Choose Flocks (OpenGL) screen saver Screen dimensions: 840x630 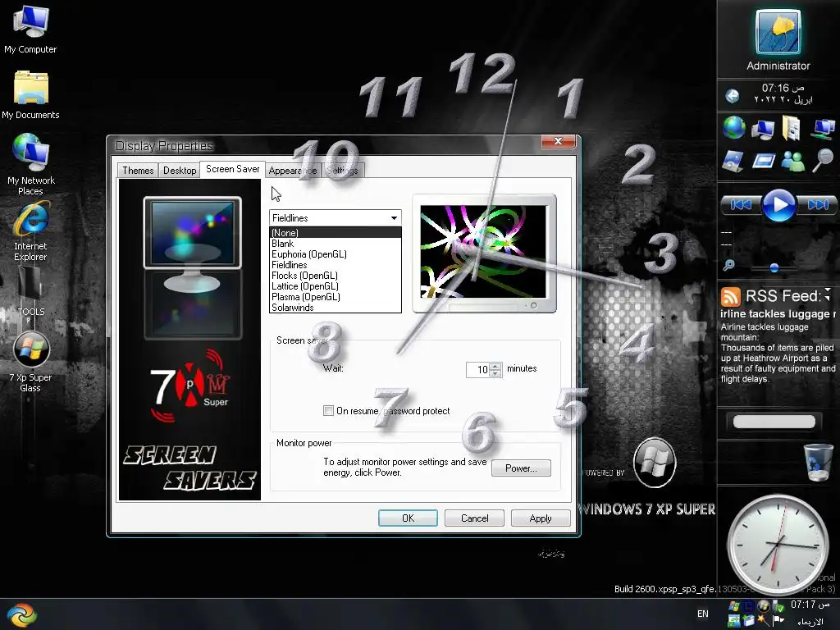[x=336, y=276]
